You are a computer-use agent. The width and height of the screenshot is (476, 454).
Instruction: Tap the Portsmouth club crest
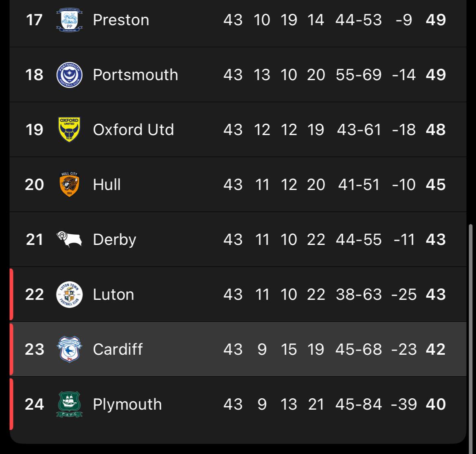coord(69,75)
